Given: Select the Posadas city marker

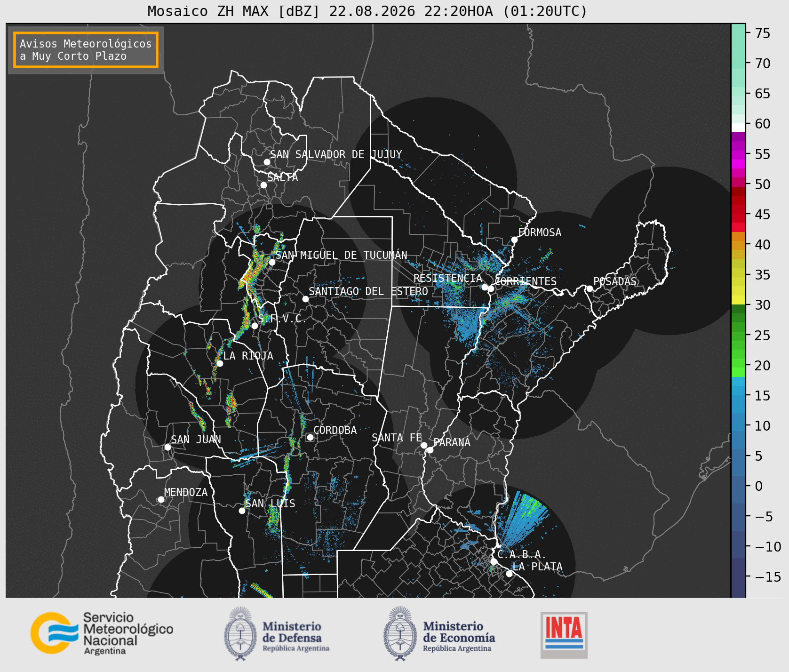Looking at the screenshot, I should [590, 288].
